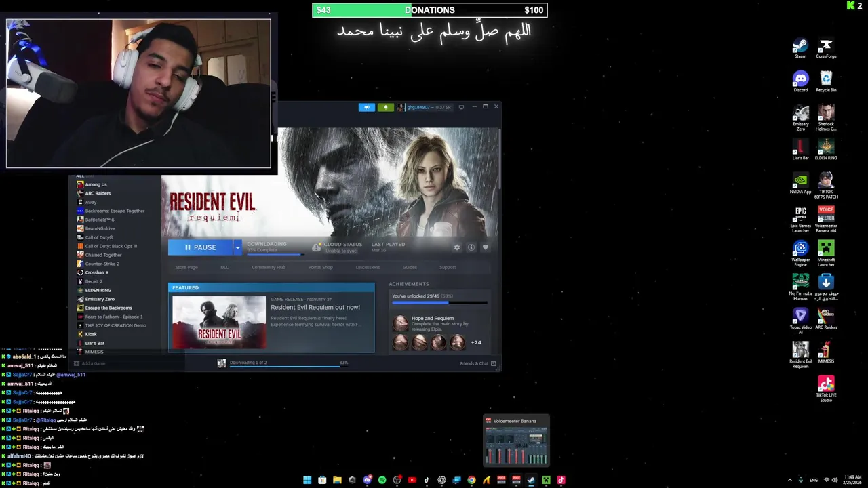The width and height of the screenshot is (868, 488).
Task: Open 'Resident Evil Requiem out now!' news headline
Action: (315, 307)
